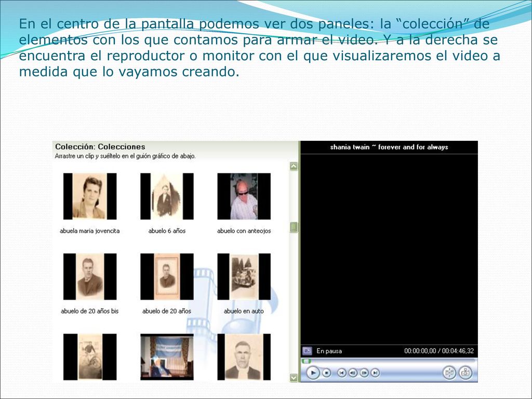This screenshot has height=399, width=532.
Task: Select the bicycle photo clip thumbnail
Action: [90, 356]
